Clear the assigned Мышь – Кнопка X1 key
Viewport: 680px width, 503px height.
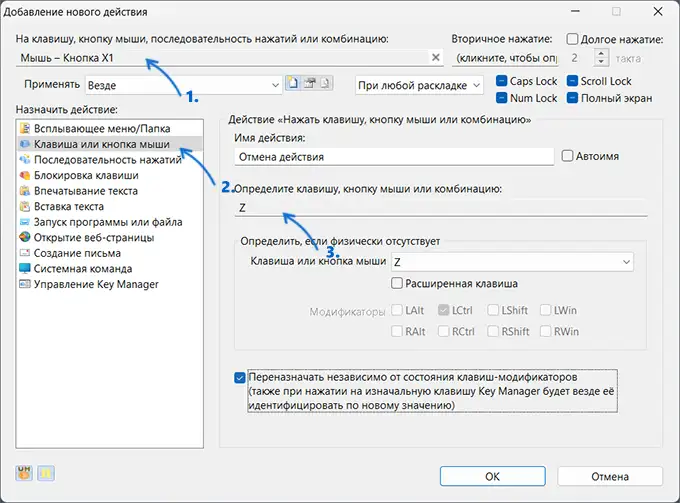pyautogui.click(x=436, y=57)
